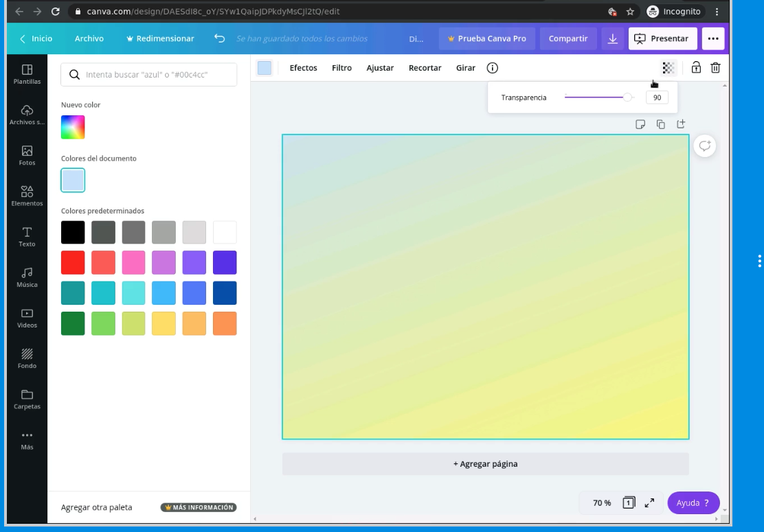This screenshot has height=532, width=764.
Task: Open the Videos sidebar panel
Action: click(27, 319)
